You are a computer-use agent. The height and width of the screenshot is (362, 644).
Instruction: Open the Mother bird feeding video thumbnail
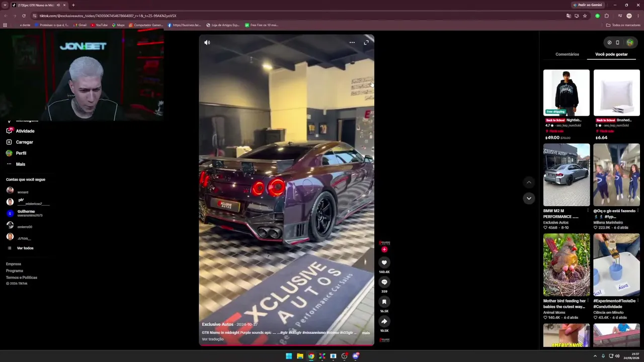[567, 265]
